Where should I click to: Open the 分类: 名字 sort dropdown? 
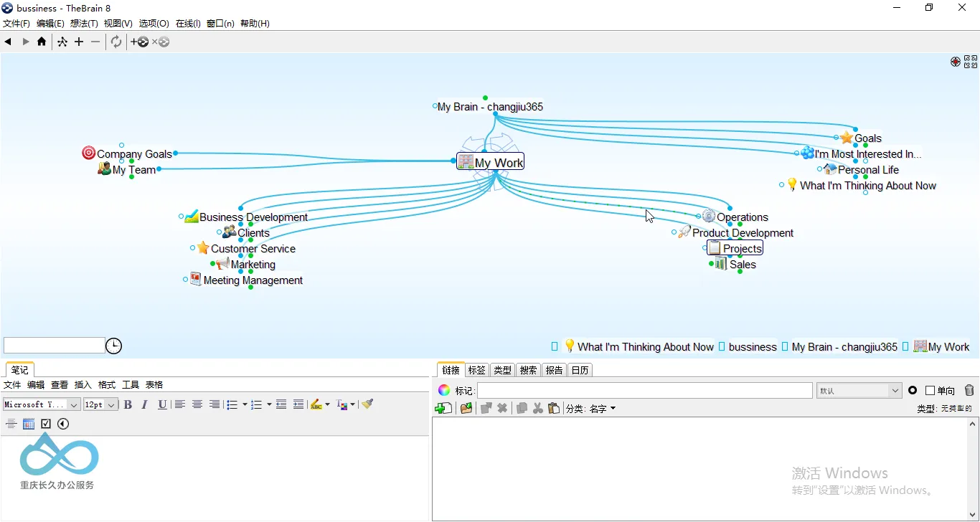click(590, 409)
